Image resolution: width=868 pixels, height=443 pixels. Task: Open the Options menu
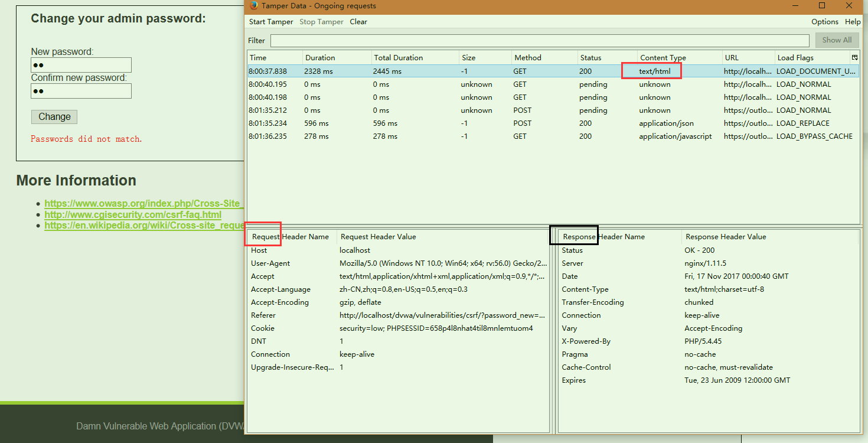click(x=824, y=22)
